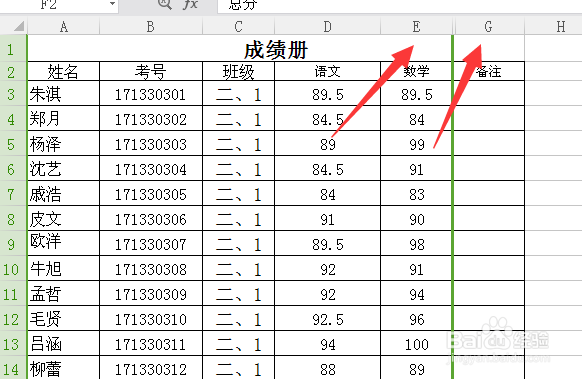The width and height of the screenshot is (582, 379).
Task: Click the name cell 孟哲
Action: (x=63, y=294)
